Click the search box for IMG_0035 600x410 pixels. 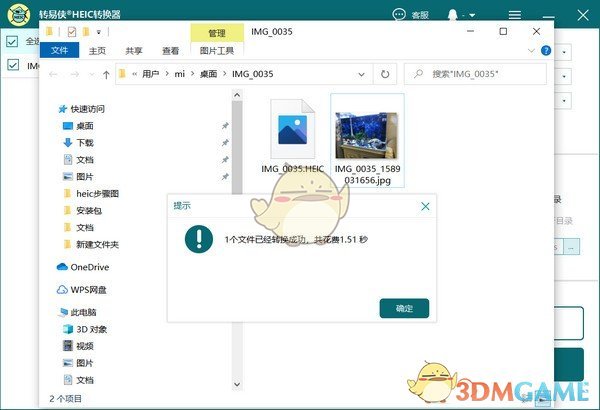coord(475,74)
